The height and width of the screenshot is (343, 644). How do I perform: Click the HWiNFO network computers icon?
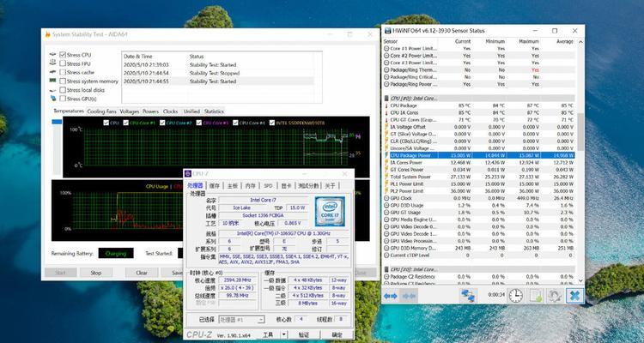pyautogui.click(x=468, y=295)
